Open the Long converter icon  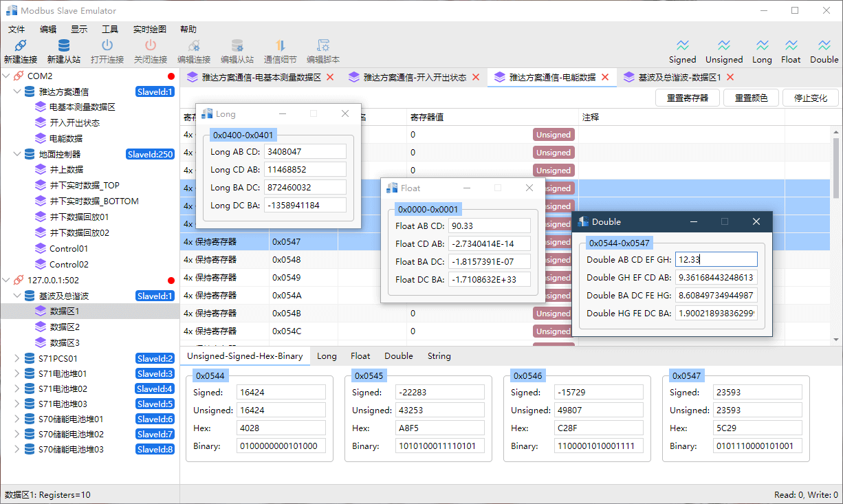pos(762,46)
